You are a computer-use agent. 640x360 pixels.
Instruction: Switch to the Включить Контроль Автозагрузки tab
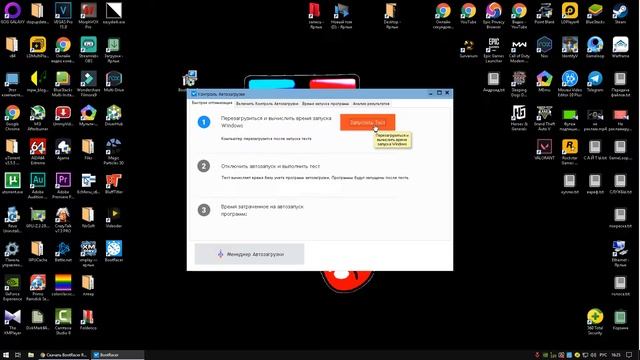pos(267,104)
